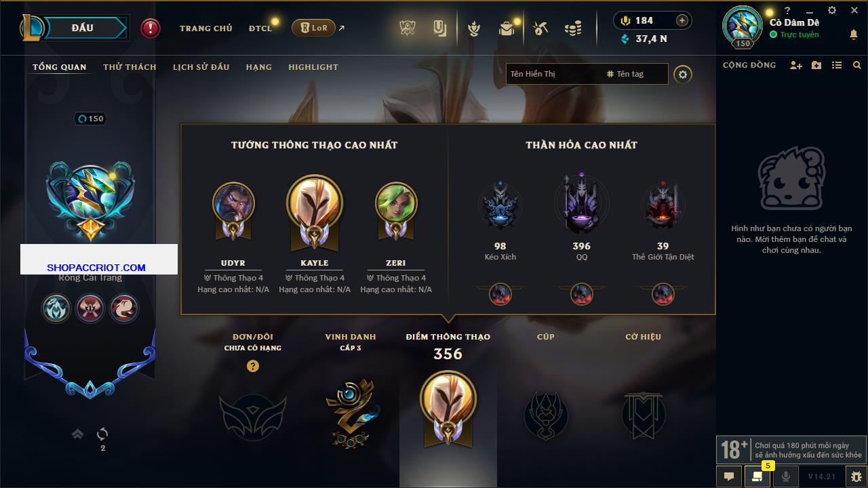Expand the profile banner up chevron
This screenshot has height=488, width=868.
77,434
